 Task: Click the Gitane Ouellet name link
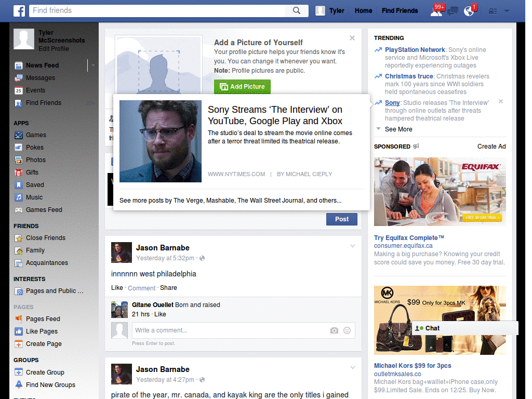pyautogui.click(x=153, y=305)
